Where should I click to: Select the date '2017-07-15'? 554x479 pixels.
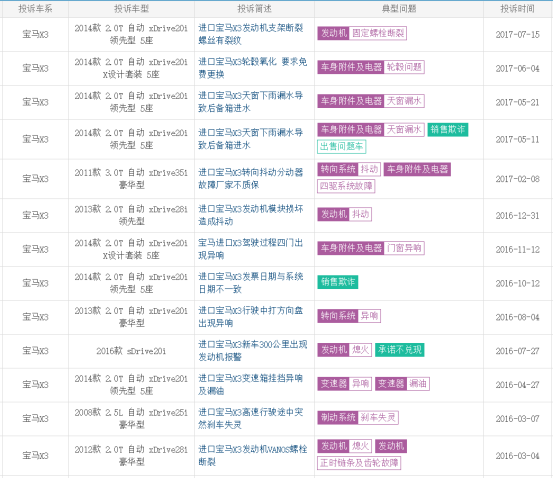pos(518,35)
